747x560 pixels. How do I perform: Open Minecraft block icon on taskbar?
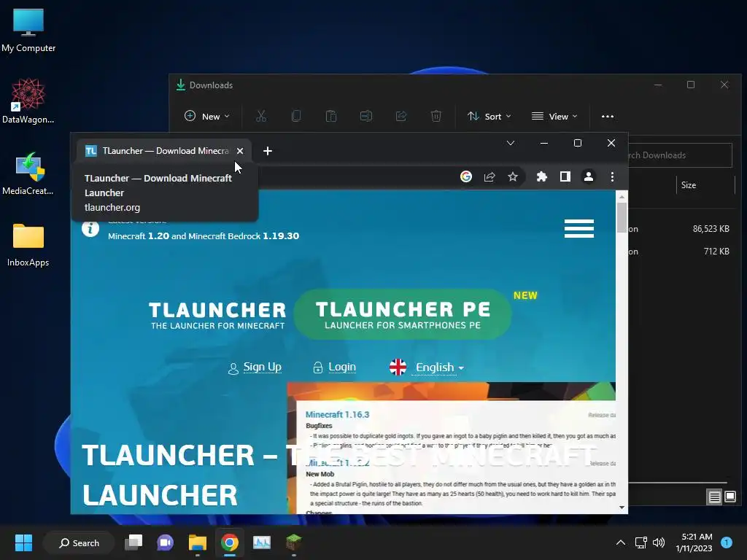click(x=293, y=542)
